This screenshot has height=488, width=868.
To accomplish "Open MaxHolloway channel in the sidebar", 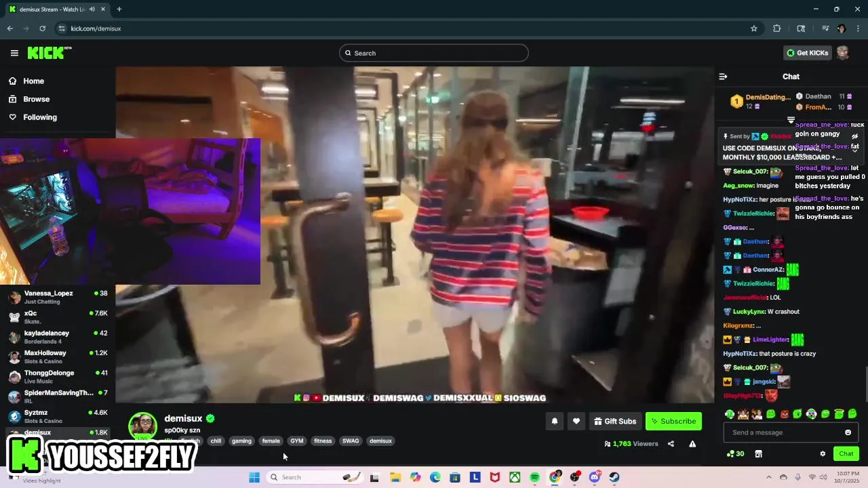I will pos(58,357).
